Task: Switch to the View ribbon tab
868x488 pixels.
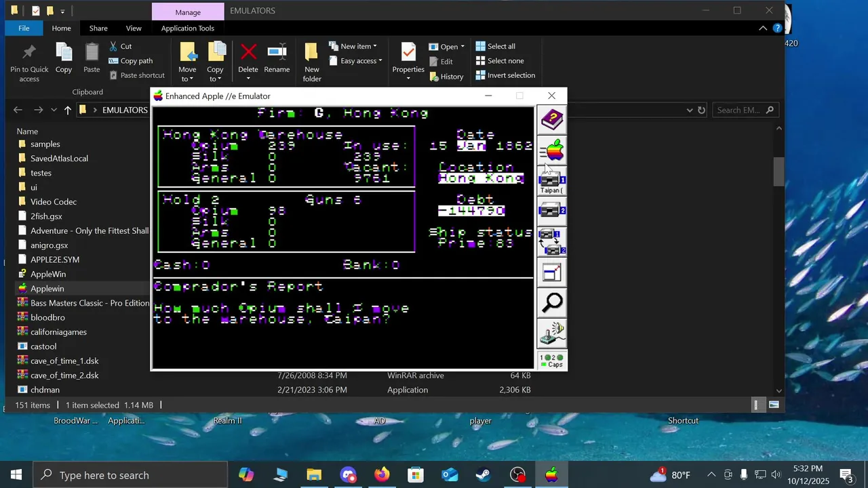Action: 134,28
